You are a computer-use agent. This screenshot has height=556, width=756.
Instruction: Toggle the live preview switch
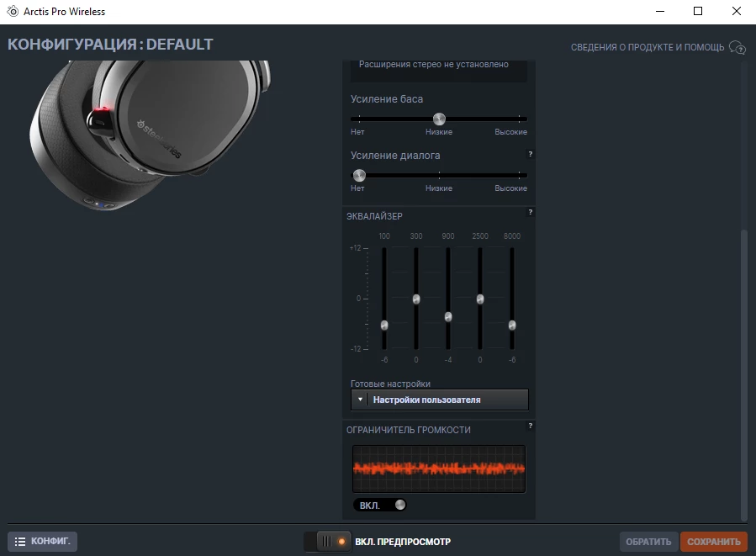coord(327,542)
